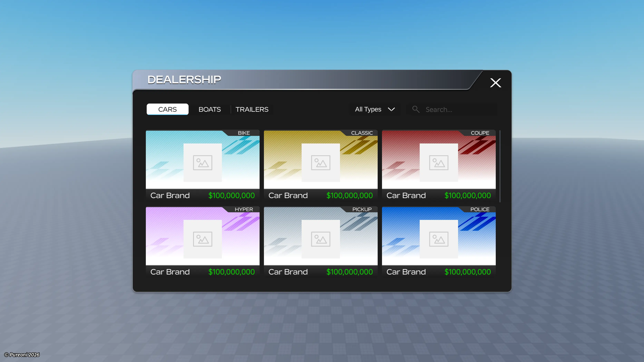This screenshot has height=362, width=644.
Task: Open the TRAILERS tab
Action: tap(252, 109)
